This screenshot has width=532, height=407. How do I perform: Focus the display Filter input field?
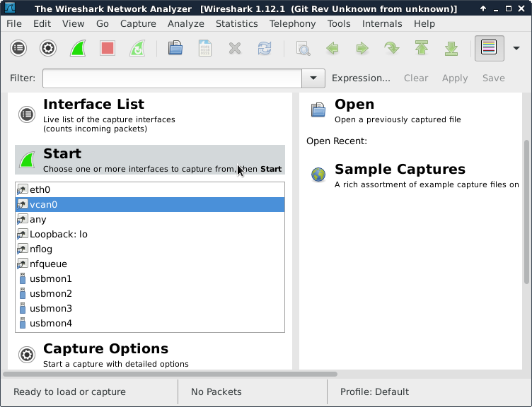[172, 78]
